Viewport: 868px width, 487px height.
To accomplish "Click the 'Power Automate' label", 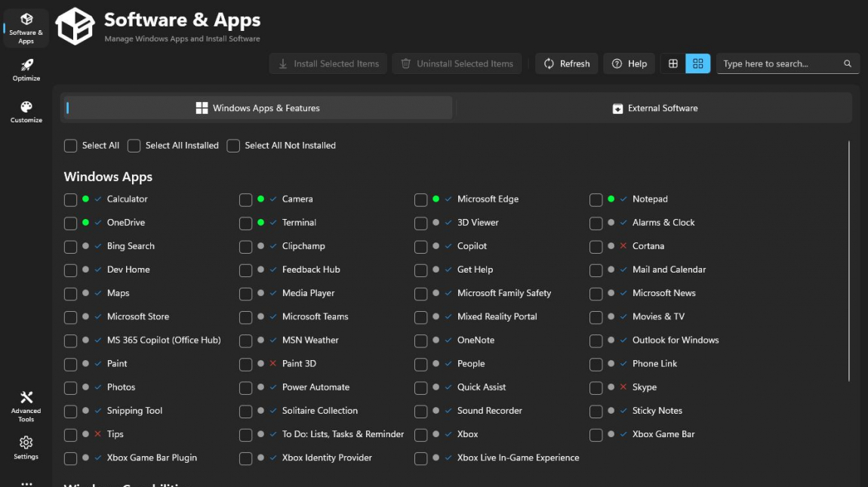I will coord(315,387).
